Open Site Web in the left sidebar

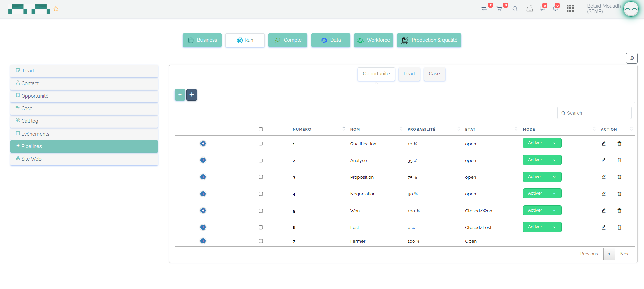tap(84, 159)
